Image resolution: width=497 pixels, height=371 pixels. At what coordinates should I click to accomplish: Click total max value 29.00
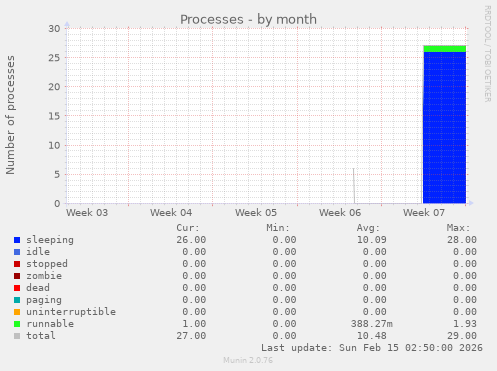point(462,336)
